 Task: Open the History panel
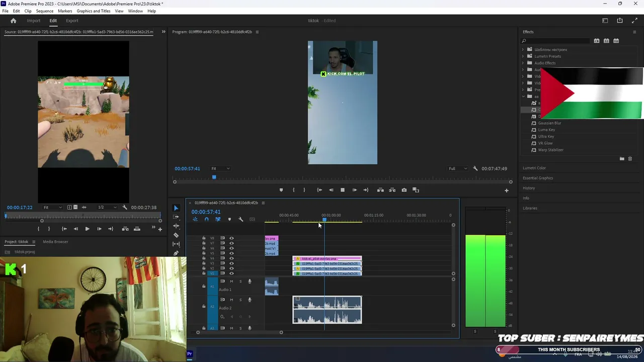tap(529, 188)
